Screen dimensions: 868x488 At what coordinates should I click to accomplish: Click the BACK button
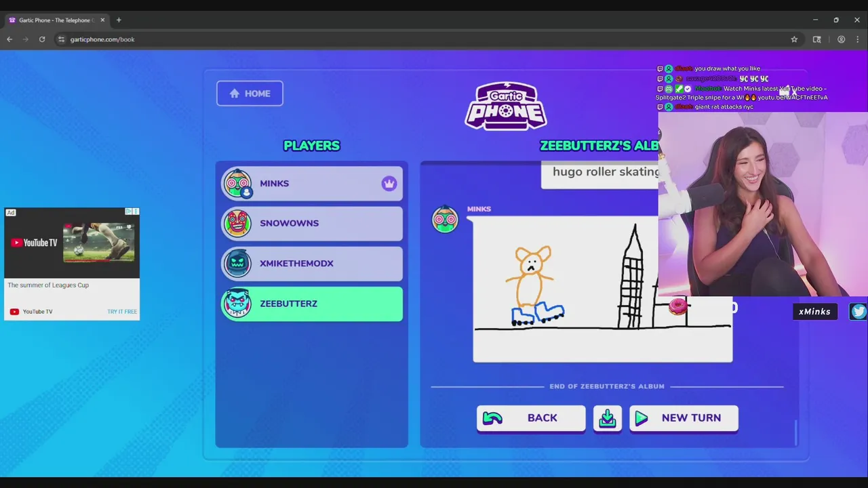531,418
